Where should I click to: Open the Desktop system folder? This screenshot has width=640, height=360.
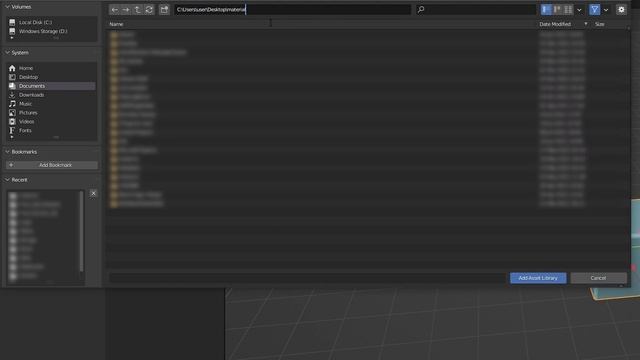pos(51,77)
